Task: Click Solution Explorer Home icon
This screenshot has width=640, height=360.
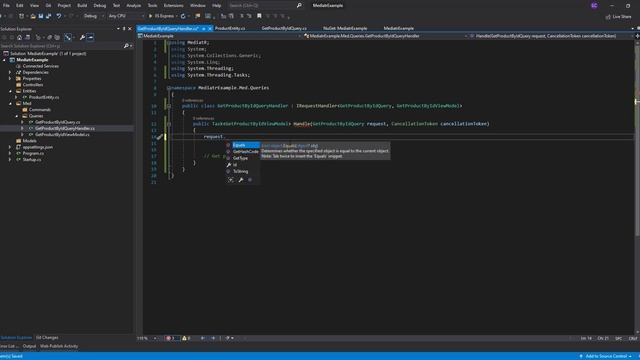Action: coord(19,38)
